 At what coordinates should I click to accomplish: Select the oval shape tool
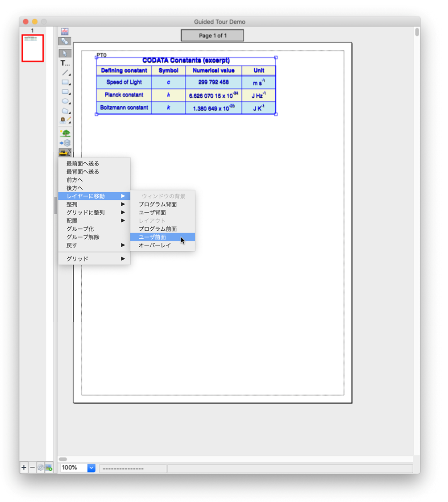(65, 101)
